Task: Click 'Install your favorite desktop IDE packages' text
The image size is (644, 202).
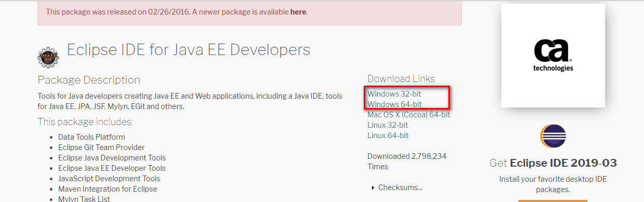Action: 553,184
